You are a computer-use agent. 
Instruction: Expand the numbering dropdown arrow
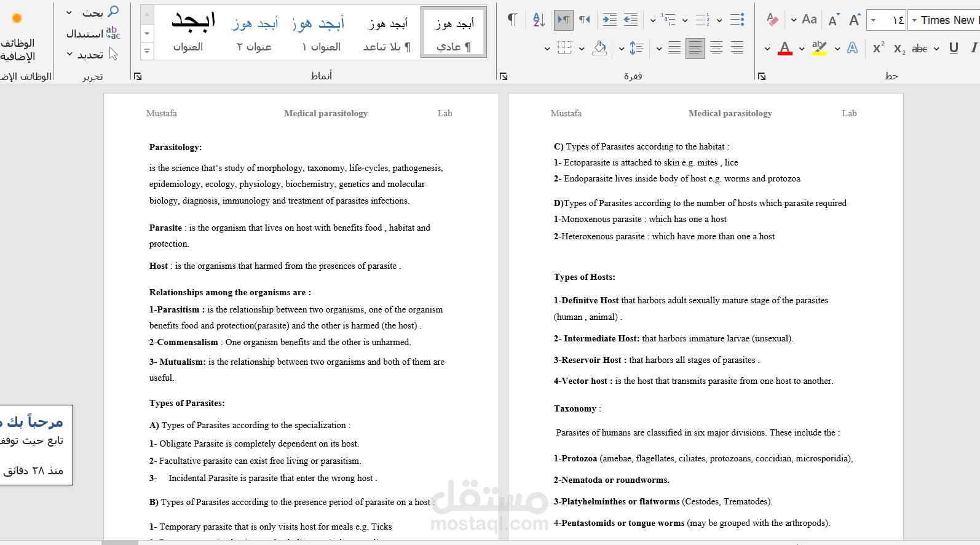[x=685, y=20]
